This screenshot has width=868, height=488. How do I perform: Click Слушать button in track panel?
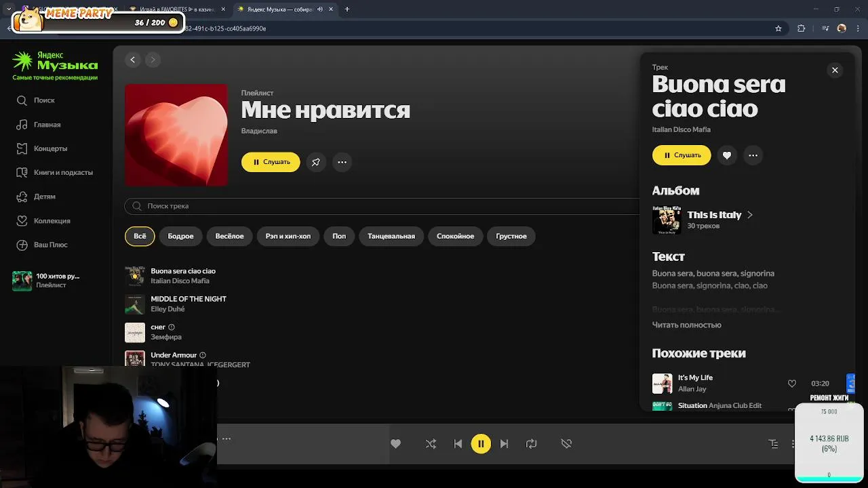pos(682,155)
